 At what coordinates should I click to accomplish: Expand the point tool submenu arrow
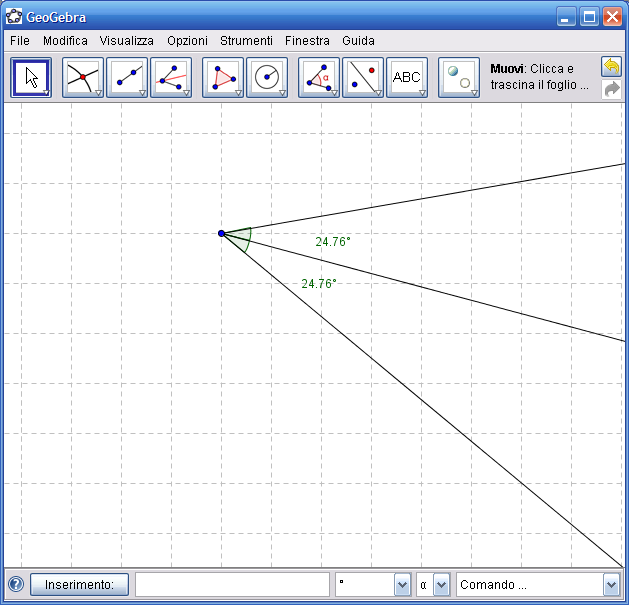[98, 93]
